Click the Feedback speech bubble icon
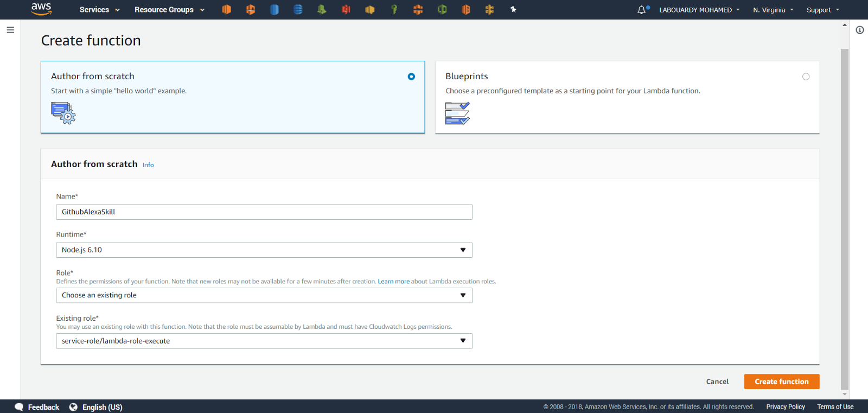This screenshot has height=413, width=868. (x=19, y=407)
